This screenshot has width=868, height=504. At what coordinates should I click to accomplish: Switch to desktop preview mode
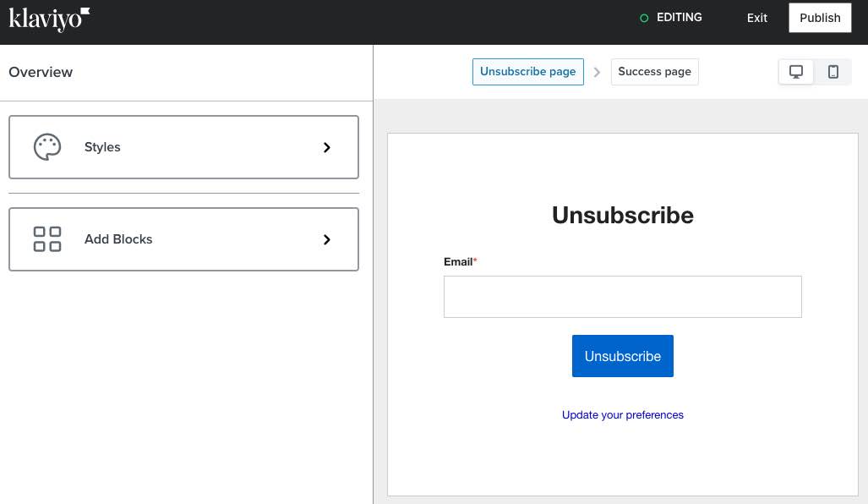[x=795, y=72]
